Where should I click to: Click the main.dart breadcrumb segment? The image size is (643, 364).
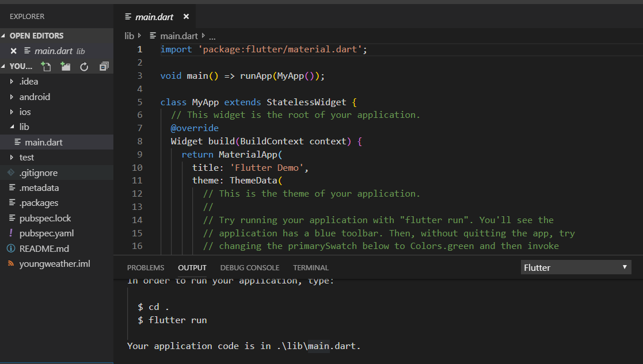tap(179, 36)
